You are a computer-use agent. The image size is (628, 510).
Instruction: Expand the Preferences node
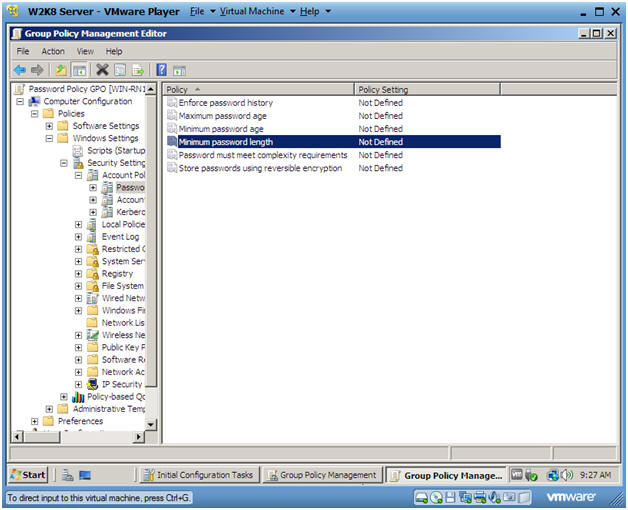(34, 421)
